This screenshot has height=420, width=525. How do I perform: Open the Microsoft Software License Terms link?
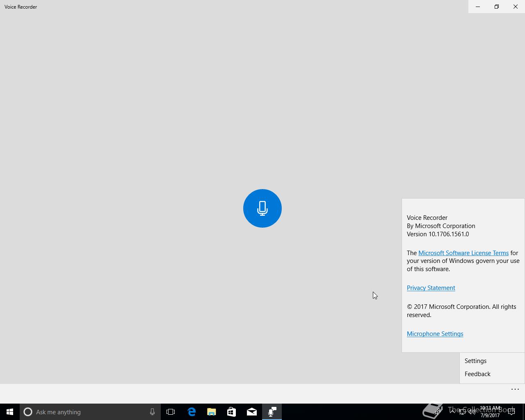coord(463,253)
